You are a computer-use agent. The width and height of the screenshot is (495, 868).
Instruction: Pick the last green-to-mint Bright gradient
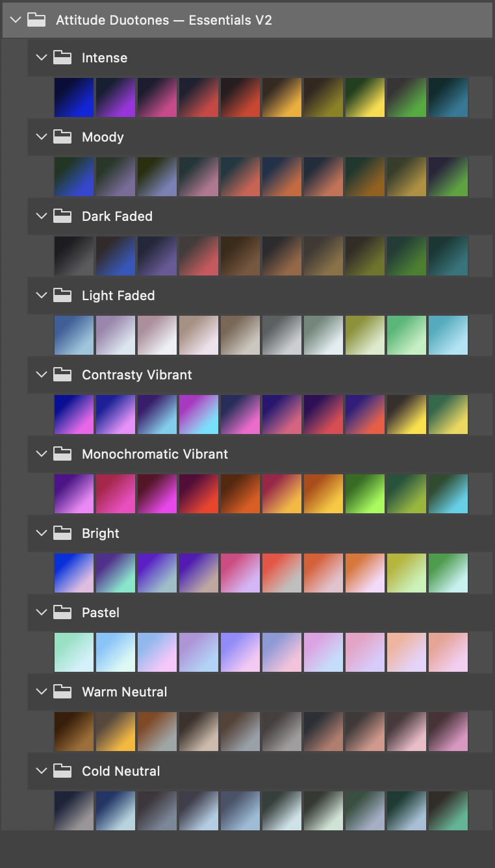pyautogui.click(x=448, y=573)
